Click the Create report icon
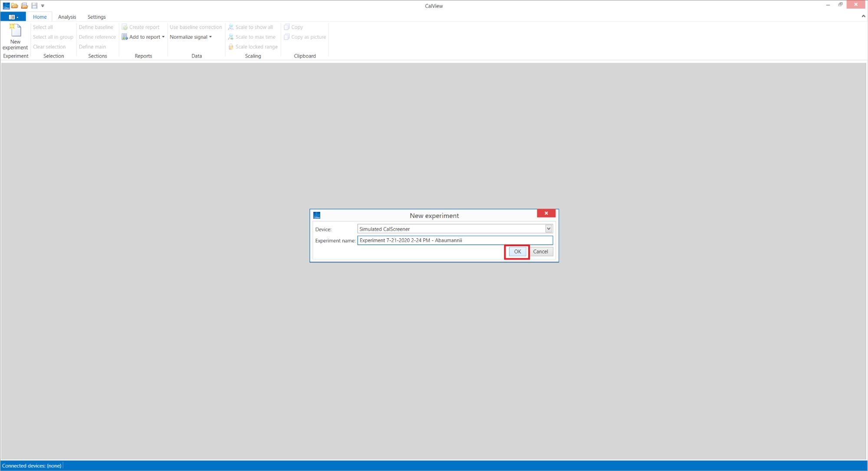Image resolution: width=868 pixels, height=471 pixels. [x=125, y=27]
